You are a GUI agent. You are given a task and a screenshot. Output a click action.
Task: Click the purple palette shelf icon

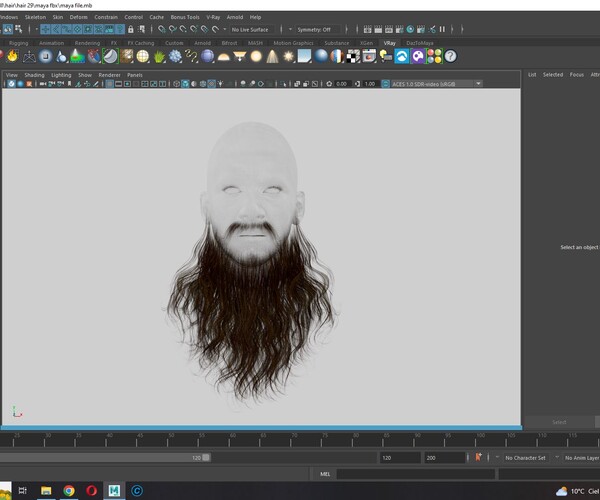pyautogui.click(x=418, y=56)
